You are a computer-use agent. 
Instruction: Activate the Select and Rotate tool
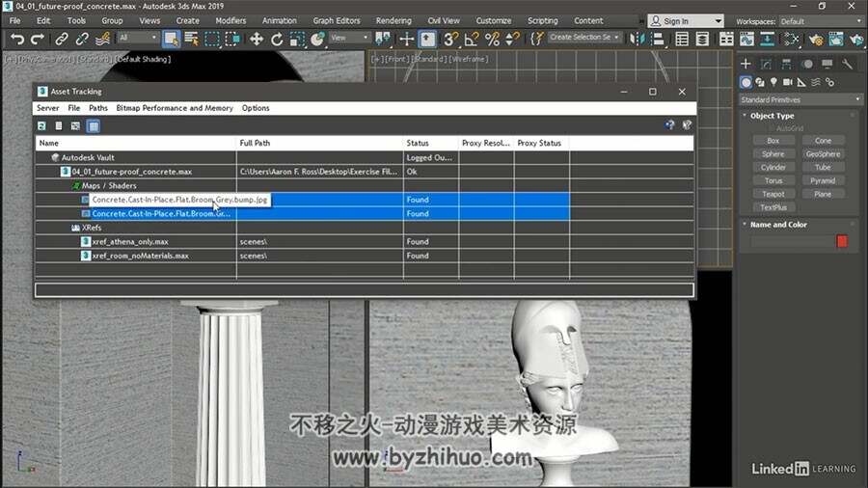coord(277,40)
